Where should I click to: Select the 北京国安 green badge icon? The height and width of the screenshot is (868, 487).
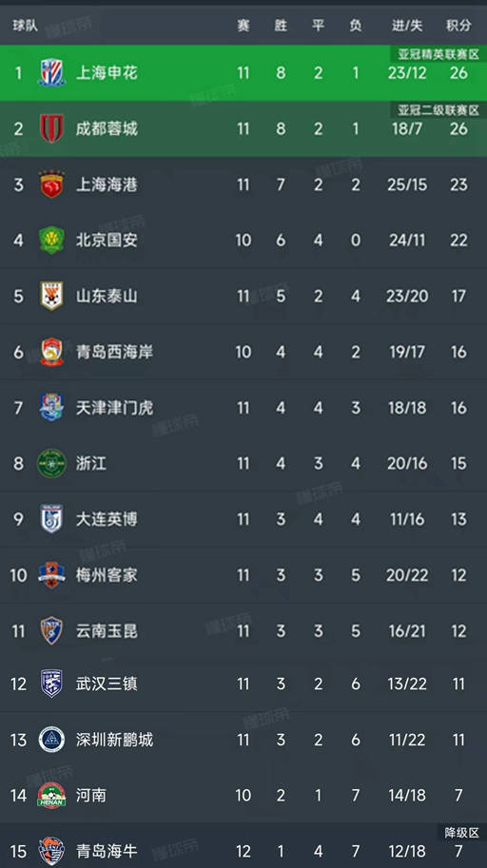coord(51,241)
